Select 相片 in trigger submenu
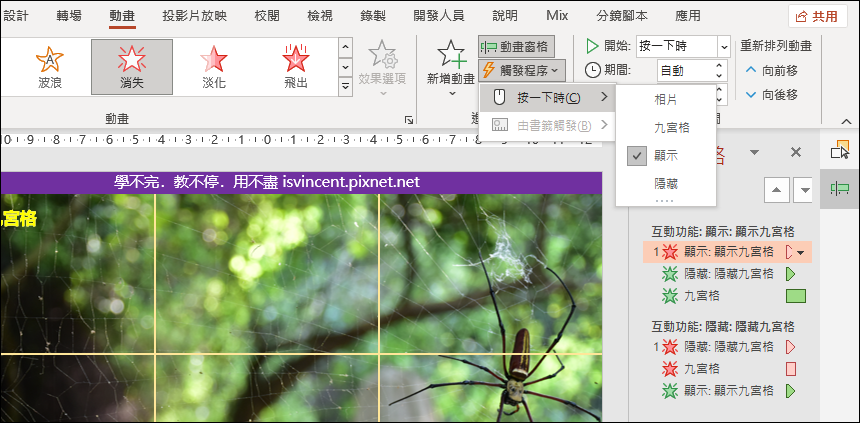 (x=666, y=100)
